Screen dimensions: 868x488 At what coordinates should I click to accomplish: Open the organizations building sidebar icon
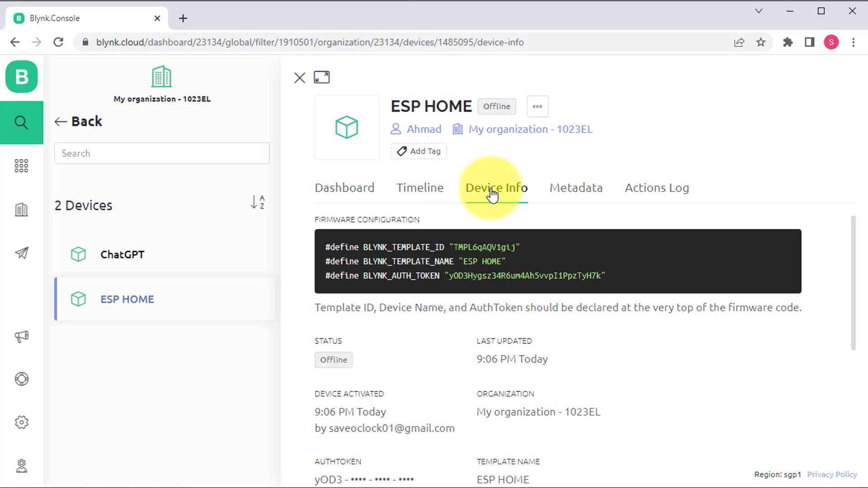tap(21, 210)
